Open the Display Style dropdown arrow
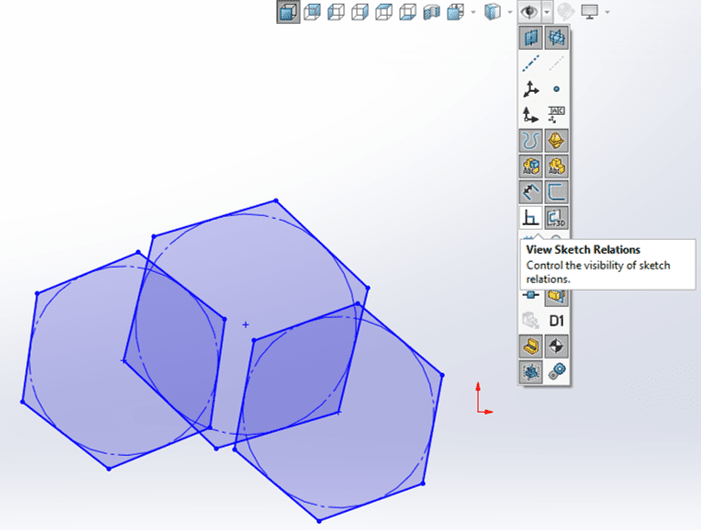 coord(510,12)
